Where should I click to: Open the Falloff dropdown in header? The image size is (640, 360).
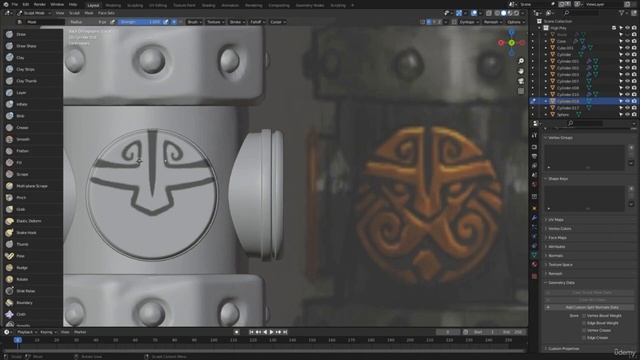coord(257,22)
